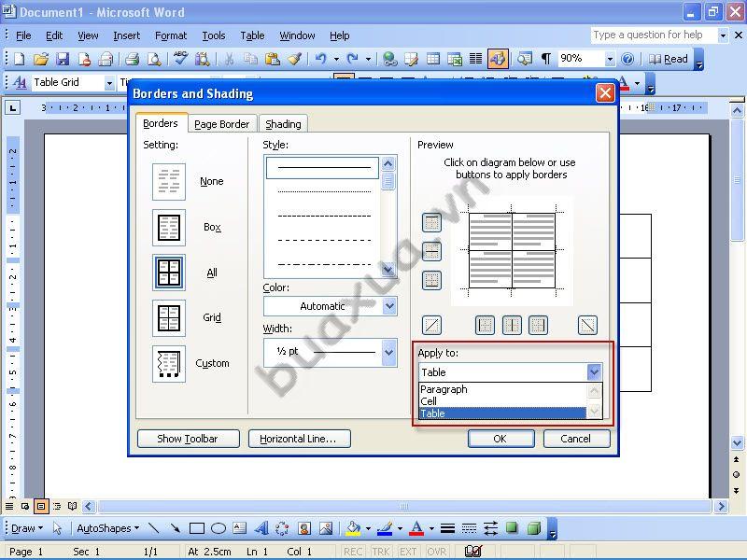Choose the Custom border setting
This screenshot has width=747, height=560.
coord(169,364)
